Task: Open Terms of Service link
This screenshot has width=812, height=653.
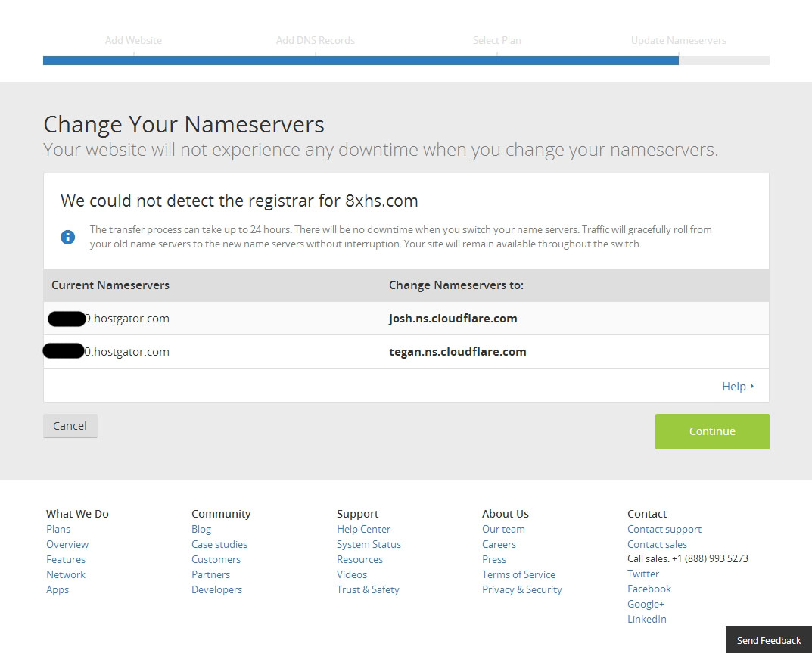Action: [518, 574]
